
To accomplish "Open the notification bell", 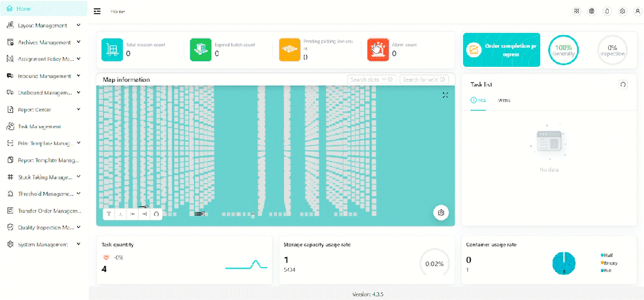I will (x=607, y=11).
